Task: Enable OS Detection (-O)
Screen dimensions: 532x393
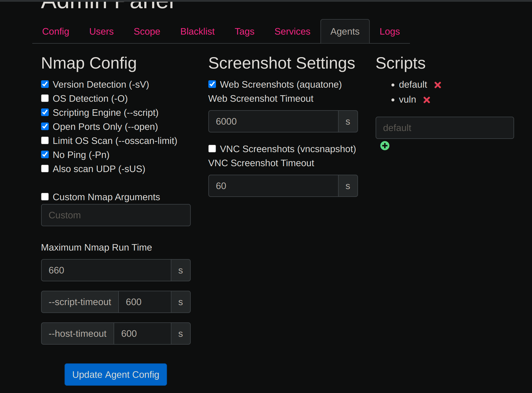Action: (45, 98)
